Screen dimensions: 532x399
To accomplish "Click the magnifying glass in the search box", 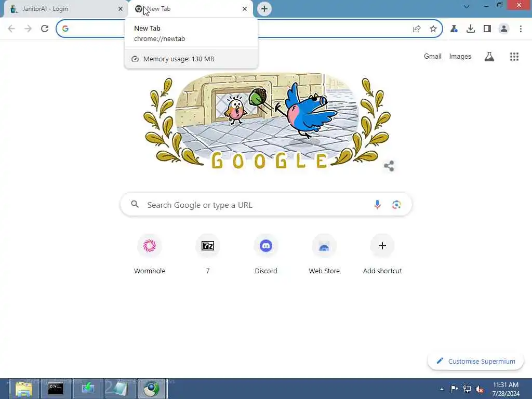I will click(x=135, y=204).
